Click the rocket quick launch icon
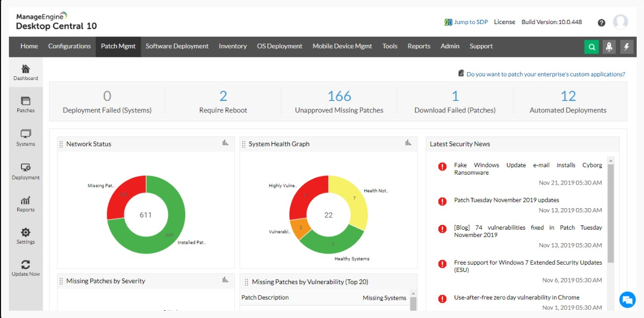The height and width of the screenshot is (318, 644). [609, 47]
